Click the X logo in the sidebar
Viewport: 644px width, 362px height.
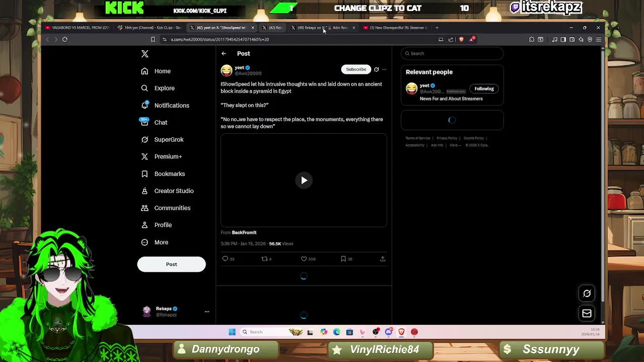(x=145, y=54)
